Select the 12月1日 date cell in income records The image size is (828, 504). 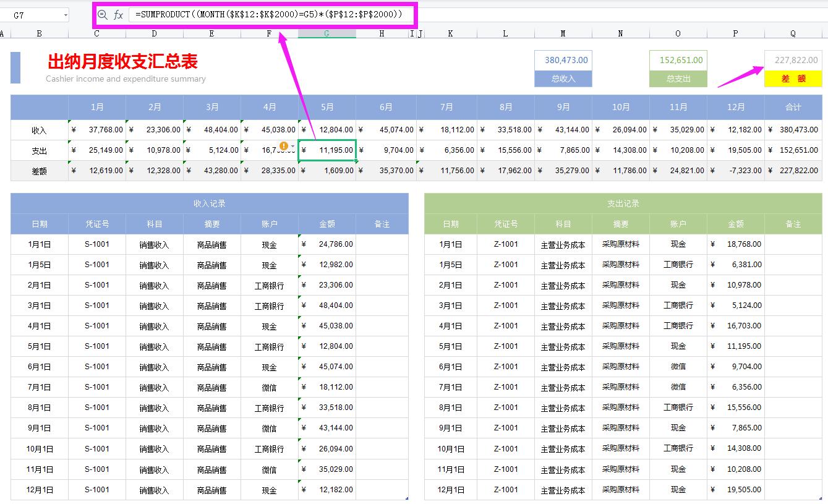click(x=39, y=489)
